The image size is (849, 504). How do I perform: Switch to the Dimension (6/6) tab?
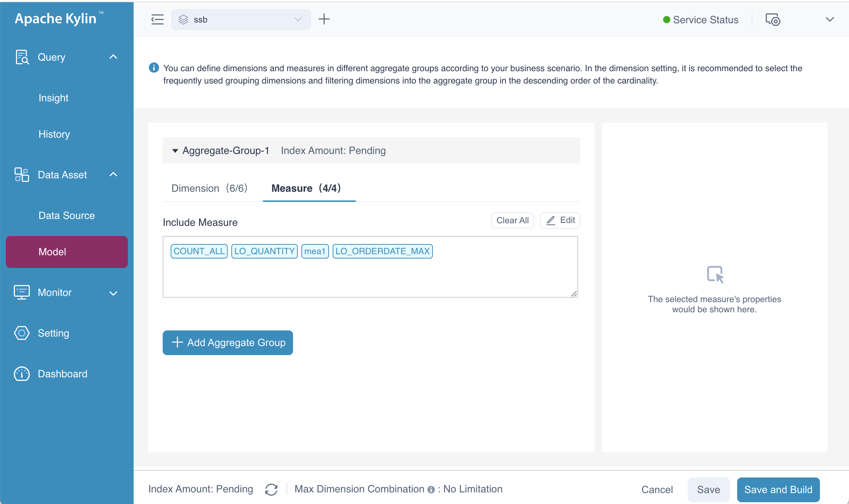[209, 188]
